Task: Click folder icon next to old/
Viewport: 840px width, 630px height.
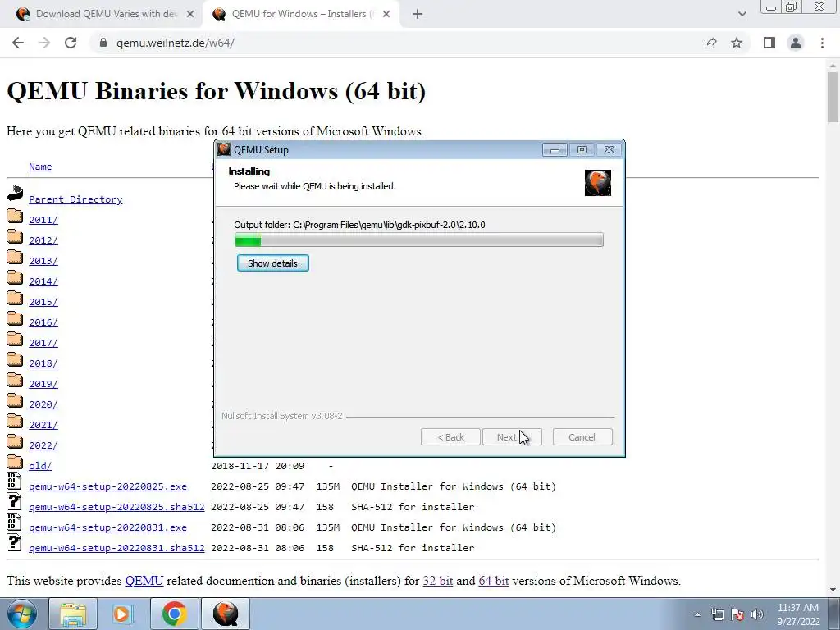Action: [15, 463]
